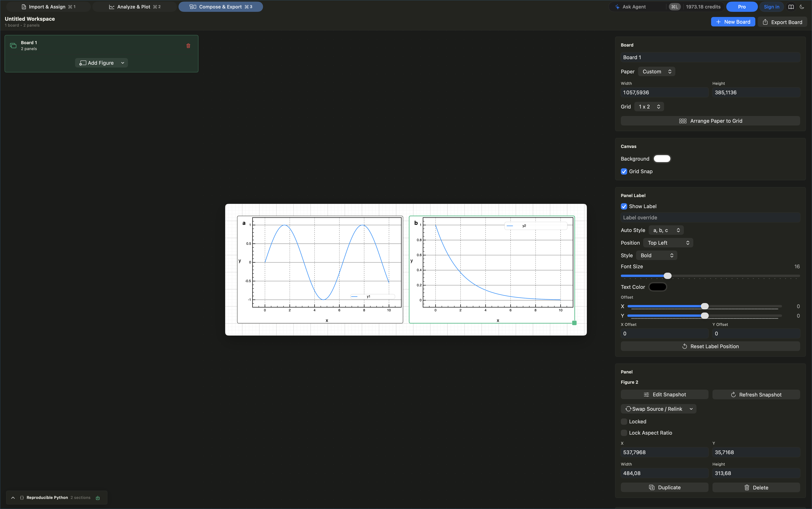Expand the Reproducible Python panel chevron
The width and height of the screenshot is (812, 509).
[13, 498]
